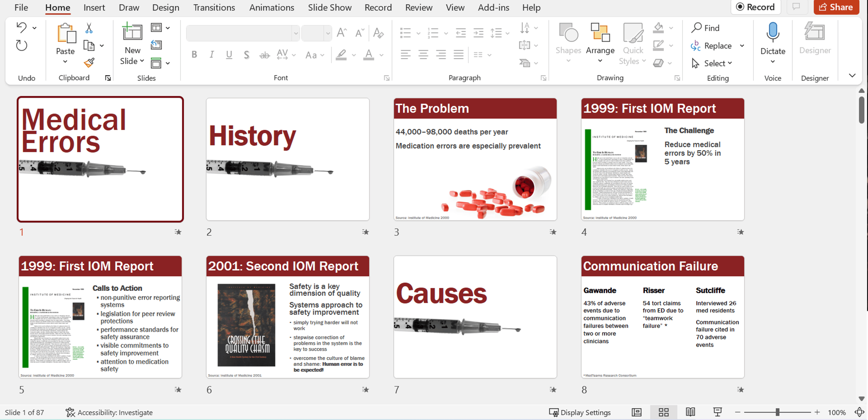Click the Accessibility Investigate status icon
The width and height of the screenshot is (868, 420).
pyautogui.click(x=70, y=412)
